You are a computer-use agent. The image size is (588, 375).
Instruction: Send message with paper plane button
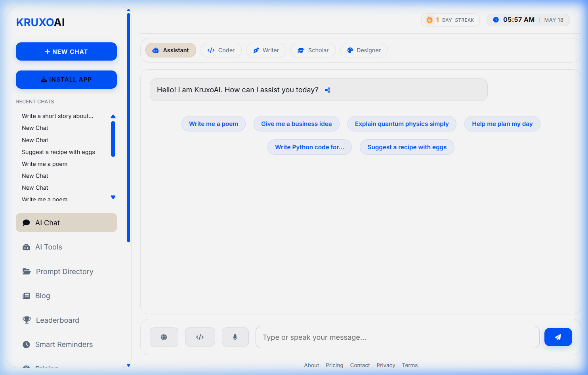(x=558, y=337)
